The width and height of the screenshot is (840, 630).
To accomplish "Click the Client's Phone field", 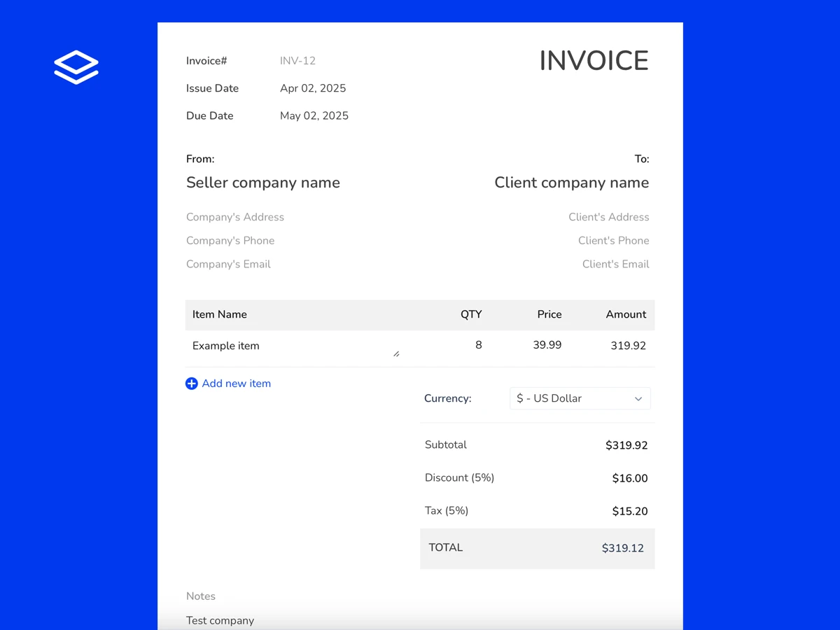I will [614, 241].
